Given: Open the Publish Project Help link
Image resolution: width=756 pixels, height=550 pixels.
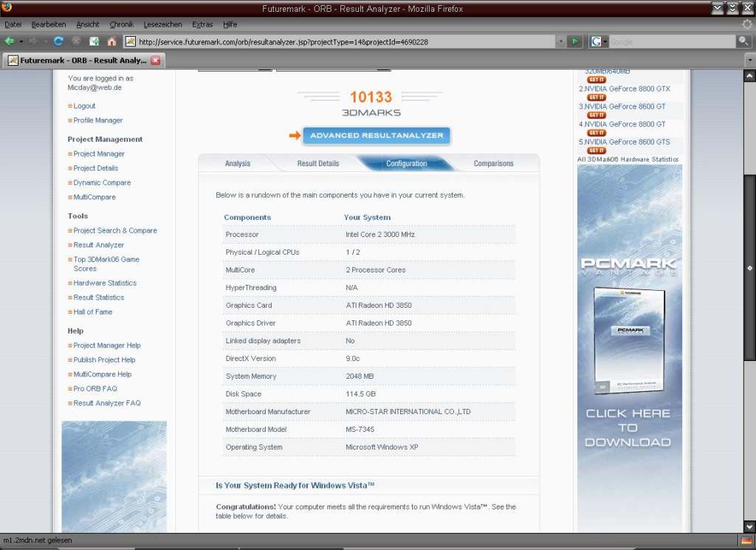Looking at the screenshot, I should [104, 360].
